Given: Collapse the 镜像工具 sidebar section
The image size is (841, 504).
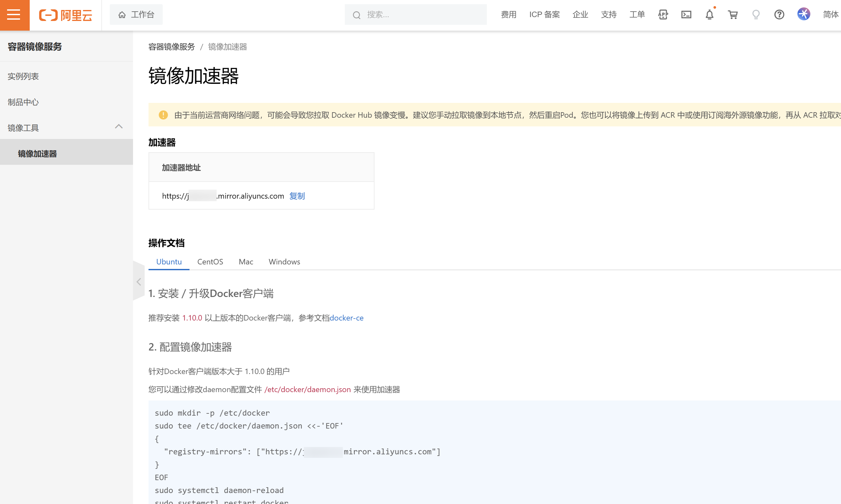Looking at the screenshot, I should pyautogui.click(x=118, y=127).
